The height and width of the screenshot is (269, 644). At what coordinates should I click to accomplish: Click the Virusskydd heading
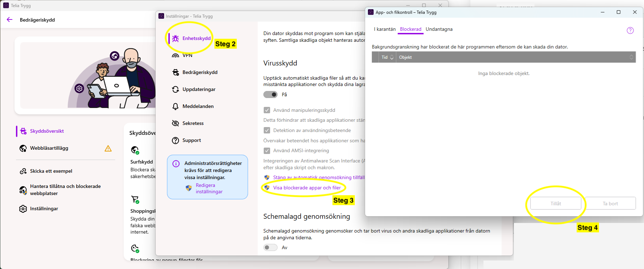(280, 63)
